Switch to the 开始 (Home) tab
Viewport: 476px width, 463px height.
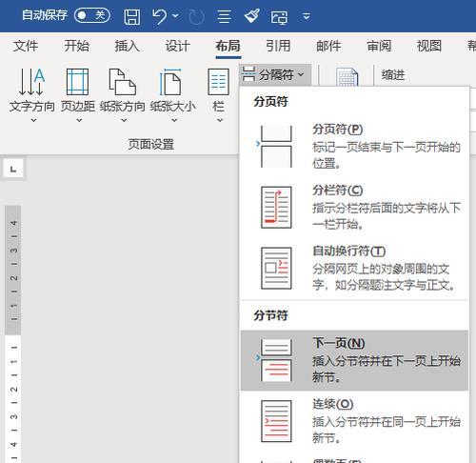(76, 46)
